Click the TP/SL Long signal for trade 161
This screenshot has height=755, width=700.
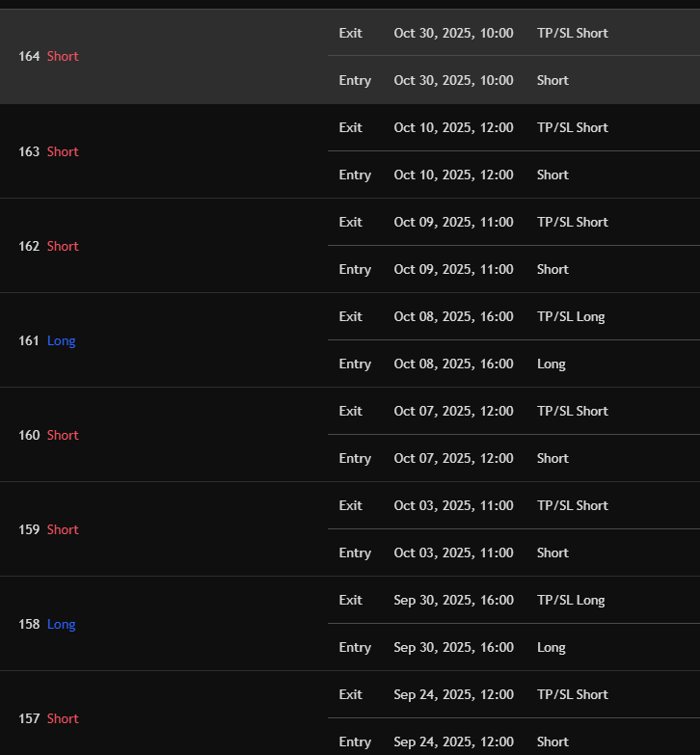click(571, 316)
